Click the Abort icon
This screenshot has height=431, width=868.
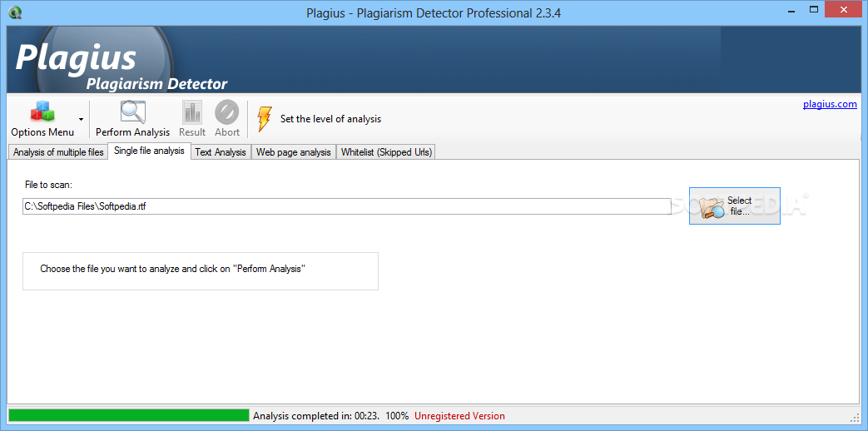227,111
